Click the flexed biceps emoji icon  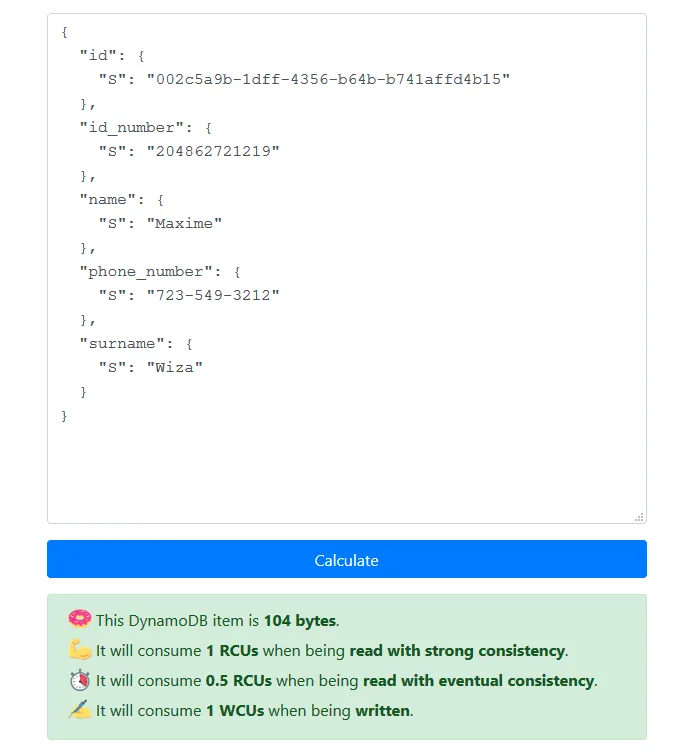pyautogui.click(x=79, y=650)
